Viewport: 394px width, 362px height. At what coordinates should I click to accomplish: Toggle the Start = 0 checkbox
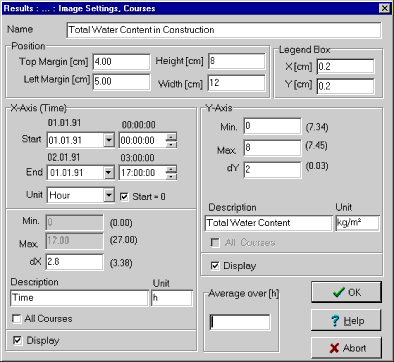click(x=124, y=197)
